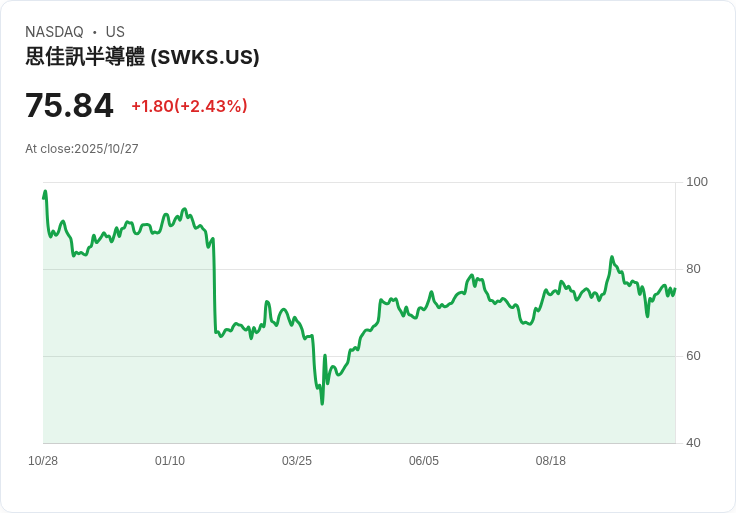Click the 10/28 date on x-axis
Viewport: 736px width, 513px height.
[43, 461]
